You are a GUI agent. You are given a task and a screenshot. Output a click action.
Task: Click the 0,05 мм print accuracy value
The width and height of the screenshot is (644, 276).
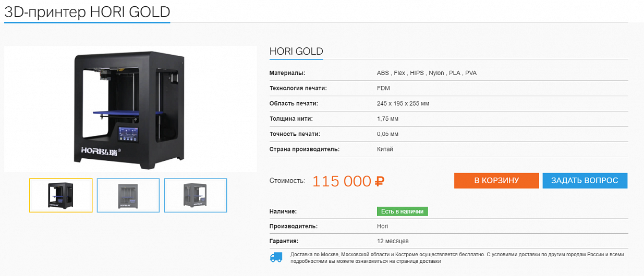point(387,134)
